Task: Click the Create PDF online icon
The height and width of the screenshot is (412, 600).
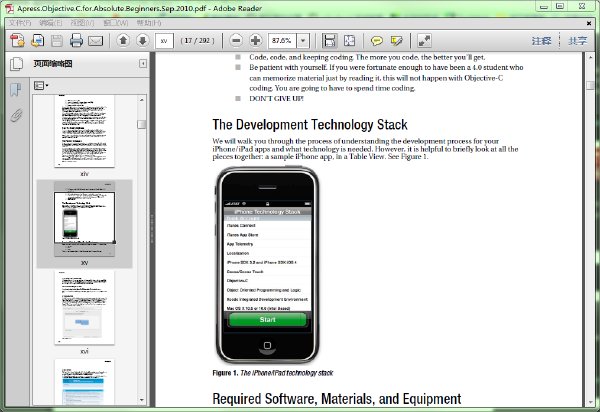Action: 18,40
